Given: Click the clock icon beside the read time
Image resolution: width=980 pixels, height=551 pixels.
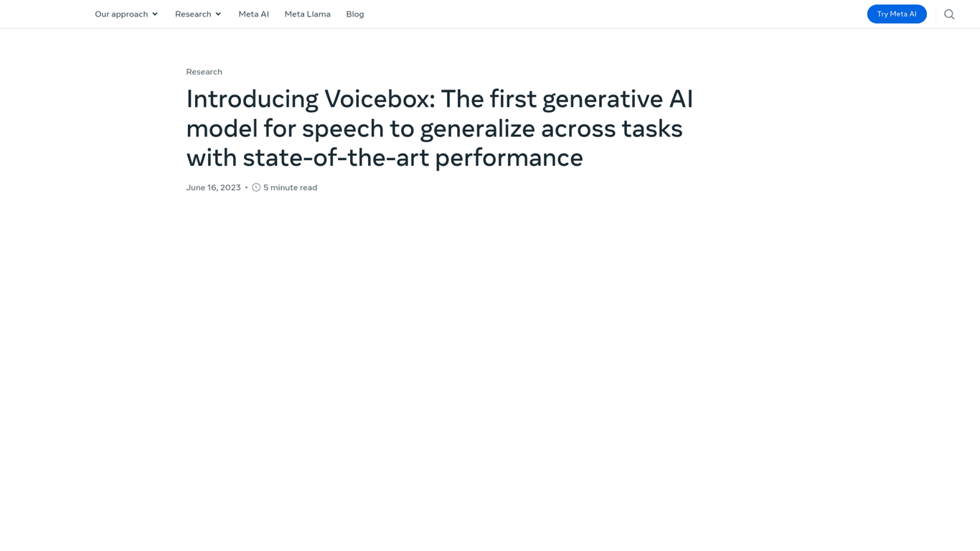Looking at the screenshot, I should (256, 187).
